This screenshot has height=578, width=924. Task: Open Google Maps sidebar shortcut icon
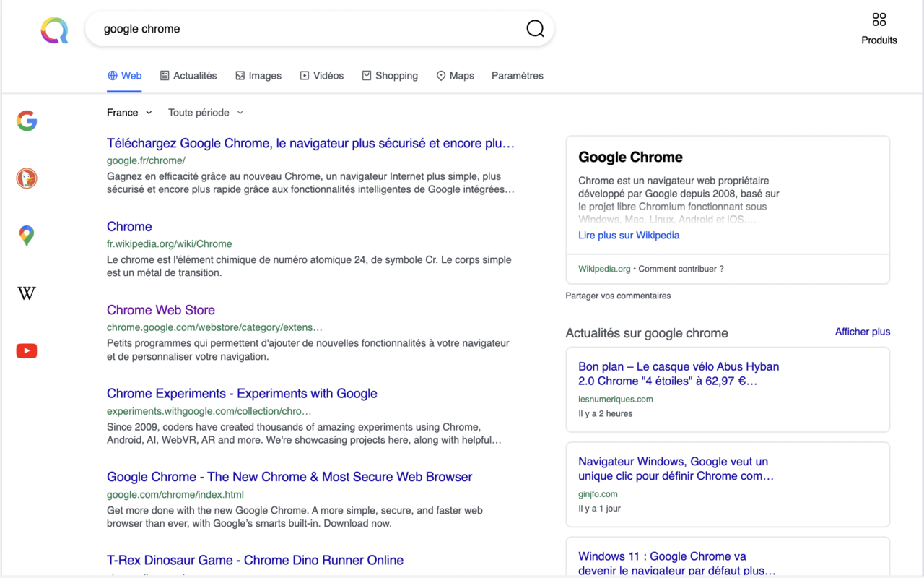(27, 236)
